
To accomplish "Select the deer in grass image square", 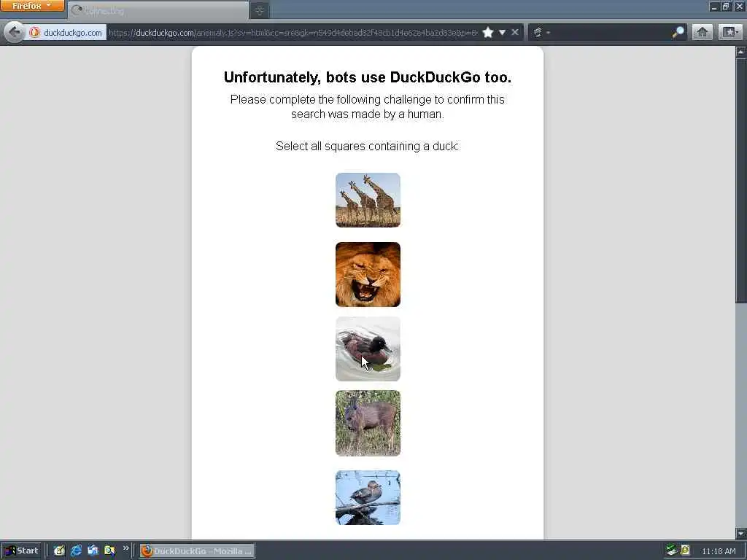I will tap(368, 424).
